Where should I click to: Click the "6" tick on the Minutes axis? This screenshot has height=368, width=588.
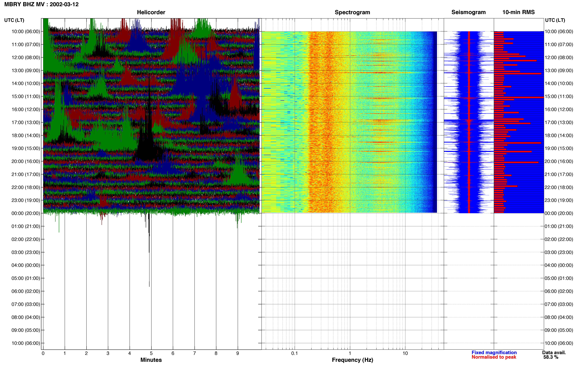pyautogui.click(x=173, y=353)
